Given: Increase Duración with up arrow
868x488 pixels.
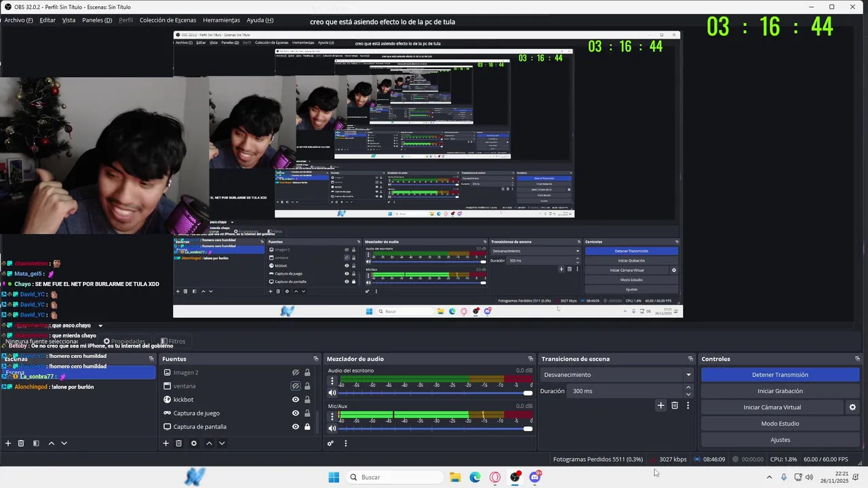Looking at the screenshot, I should pos(688,388).
